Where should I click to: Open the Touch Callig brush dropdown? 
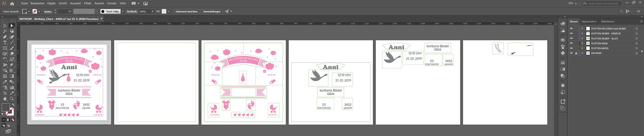[123, 11]
